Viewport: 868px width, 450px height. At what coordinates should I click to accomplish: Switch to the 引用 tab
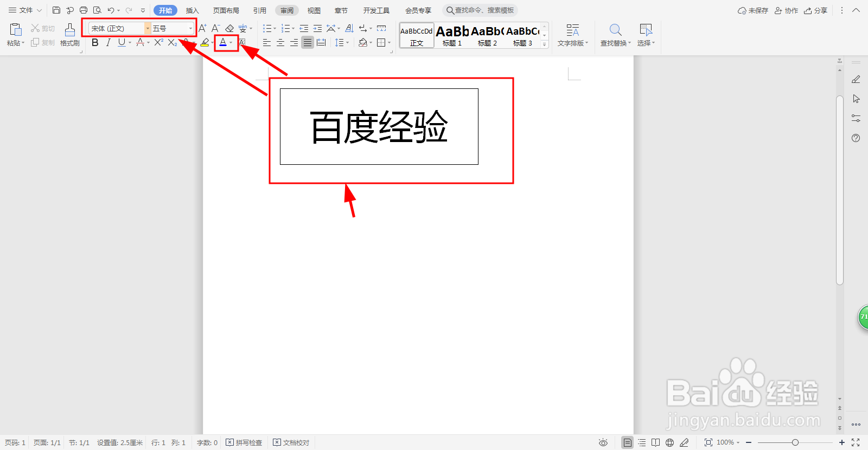coord(259,10)
